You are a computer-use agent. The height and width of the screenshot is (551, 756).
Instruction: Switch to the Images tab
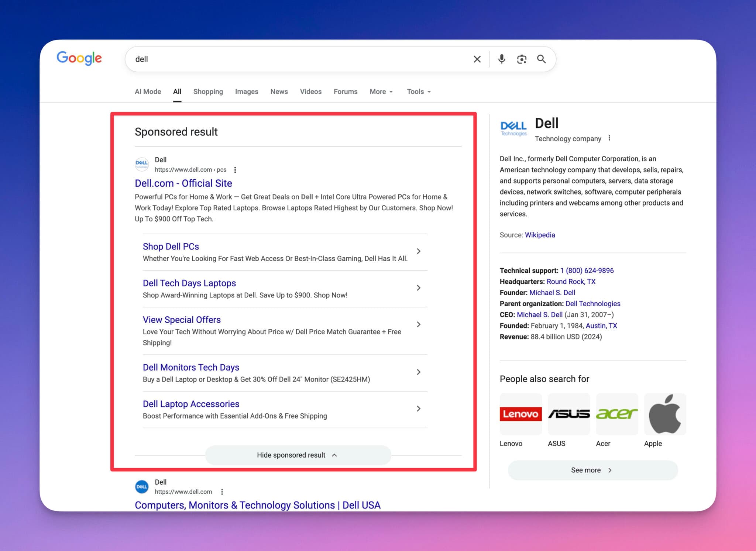pos(246,92)
